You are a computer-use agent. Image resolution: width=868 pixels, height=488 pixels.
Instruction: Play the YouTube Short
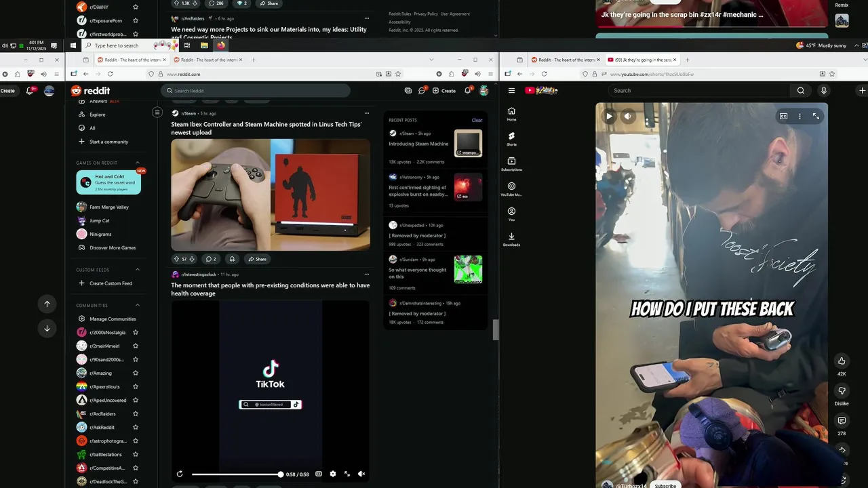[x=609, y=116]
